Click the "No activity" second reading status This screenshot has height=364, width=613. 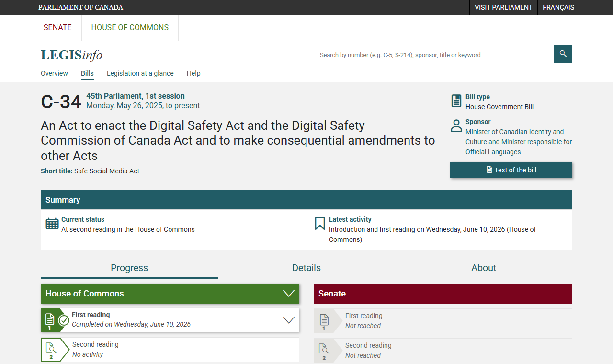point(88,354)
